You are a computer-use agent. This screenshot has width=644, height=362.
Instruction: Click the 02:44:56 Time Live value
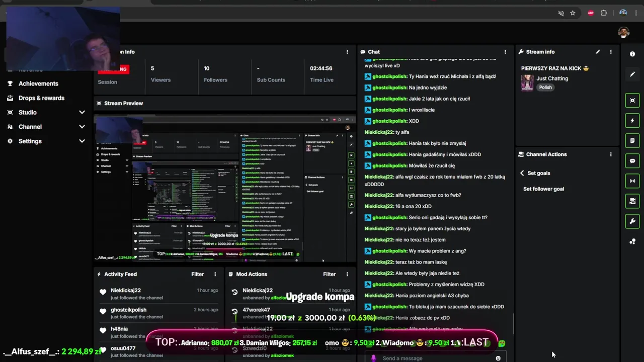321,68
